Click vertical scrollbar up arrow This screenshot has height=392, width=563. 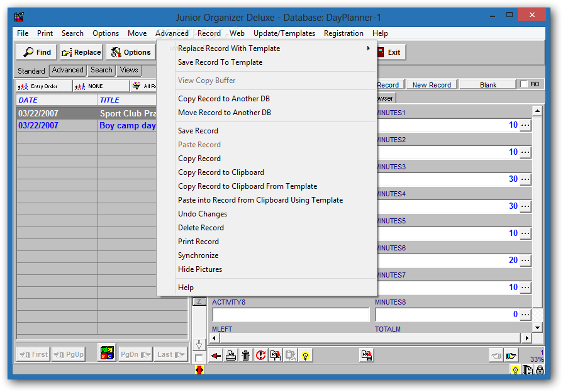537,111
